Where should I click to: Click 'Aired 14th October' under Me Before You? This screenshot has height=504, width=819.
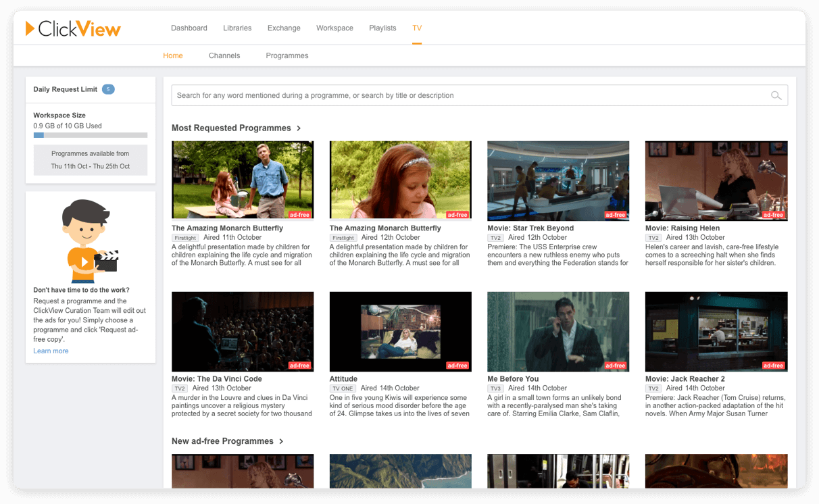(x=538, y=388)
